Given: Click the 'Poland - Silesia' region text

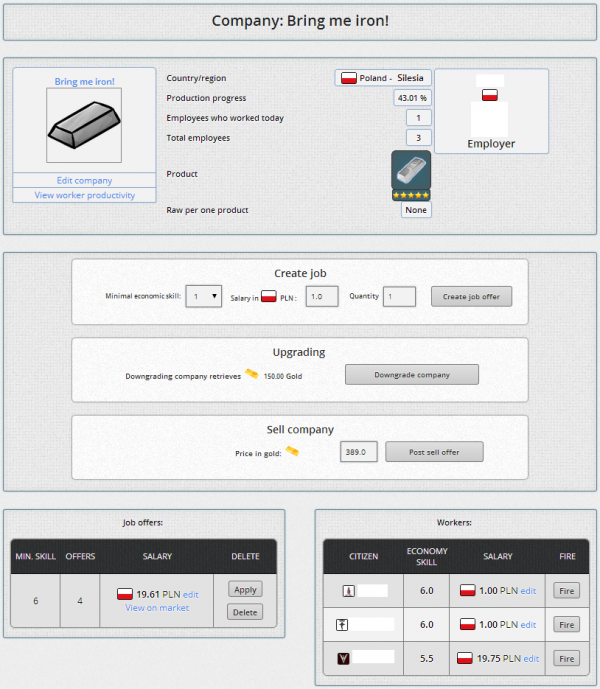Looking at the screenshot, I should click(x=391, y=78).
